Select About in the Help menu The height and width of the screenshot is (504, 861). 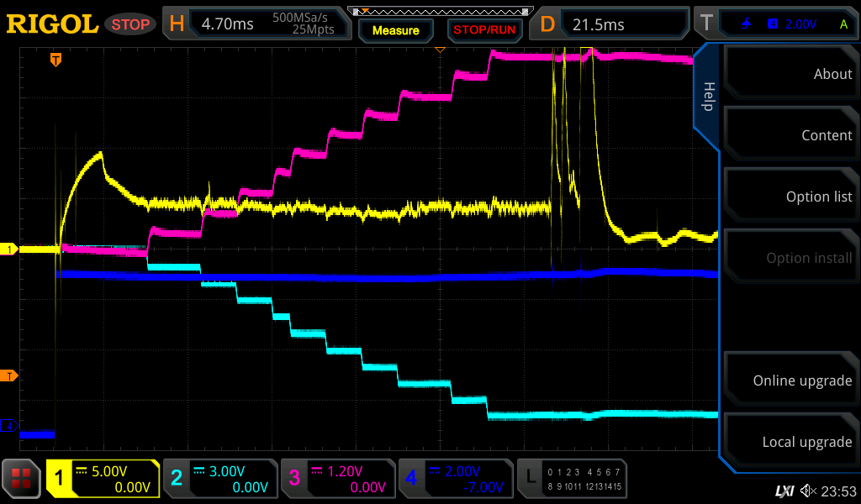pos(790,74)
